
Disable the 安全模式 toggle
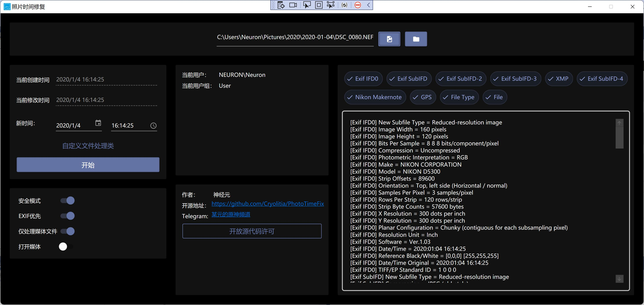point(68,200)
